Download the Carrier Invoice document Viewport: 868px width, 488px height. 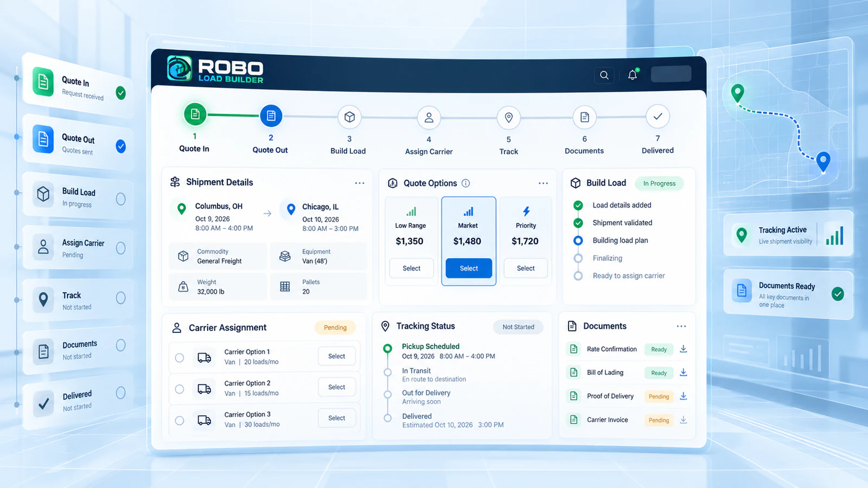pyautogui.click(x=684, y=420)
